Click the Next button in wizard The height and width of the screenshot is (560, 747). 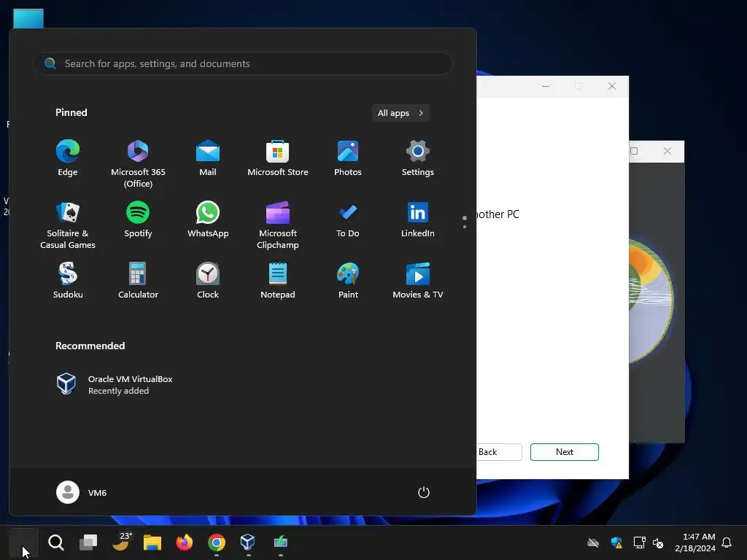point(565,452)
